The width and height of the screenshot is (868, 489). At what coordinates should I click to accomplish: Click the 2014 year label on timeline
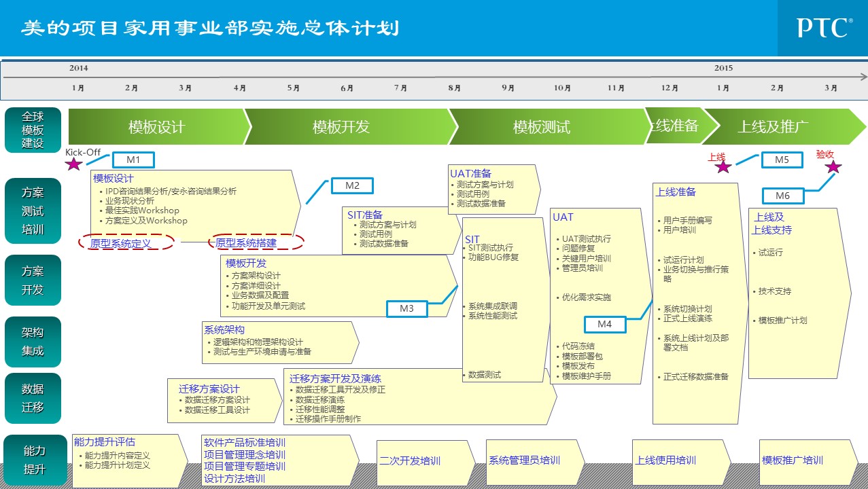(x=79, y=68)
